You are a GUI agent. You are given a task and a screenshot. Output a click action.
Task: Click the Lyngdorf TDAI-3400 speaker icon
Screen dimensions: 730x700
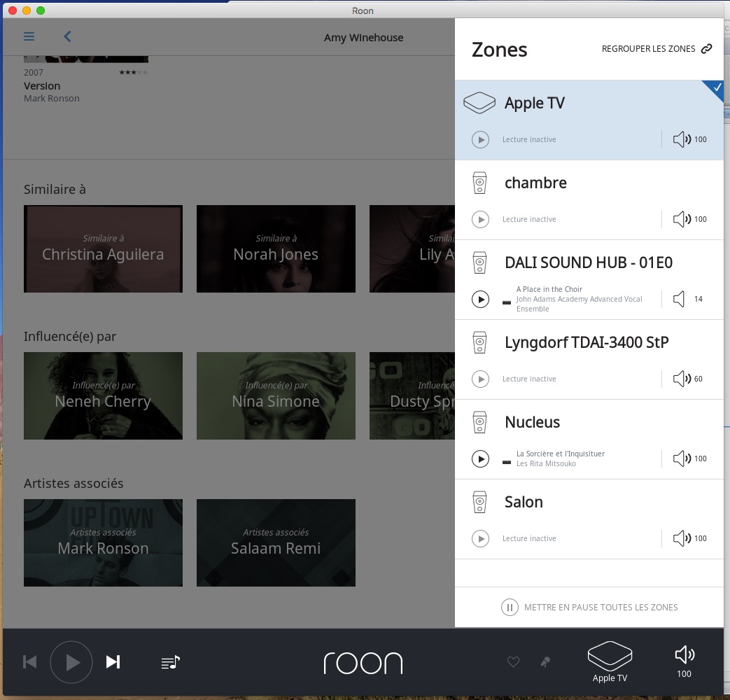(479, 342)
